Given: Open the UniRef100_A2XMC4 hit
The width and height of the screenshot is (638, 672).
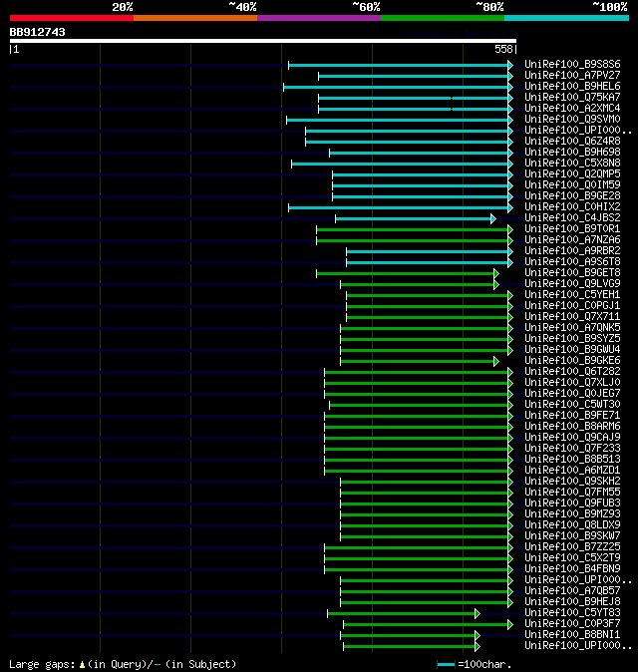Looking at the screenshot, I should coord(572,109).
